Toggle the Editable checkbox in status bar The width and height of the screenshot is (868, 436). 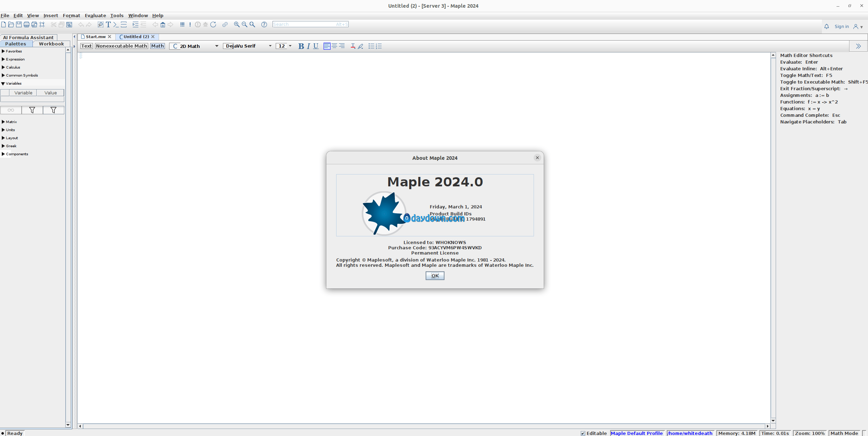tap(583, 433)
